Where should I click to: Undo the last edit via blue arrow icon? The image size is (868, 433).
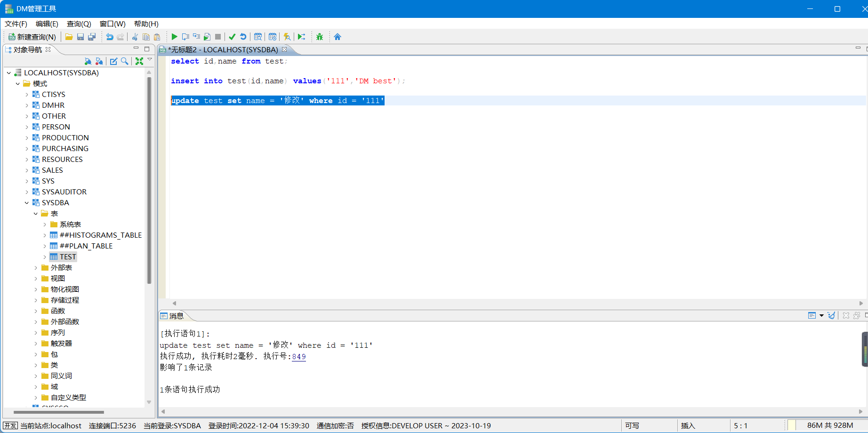point(110,37)
